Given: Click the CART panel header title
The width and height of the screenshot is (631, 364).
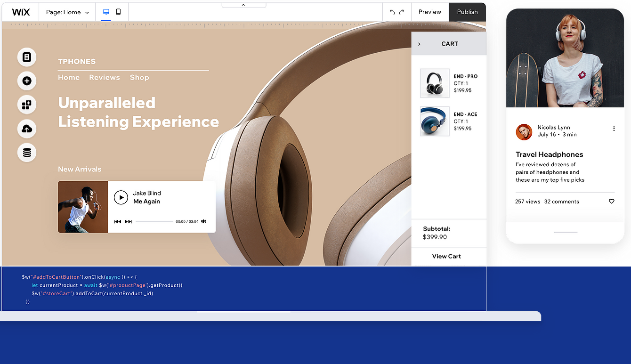Looking at the screenshot, I should (450, 44).
